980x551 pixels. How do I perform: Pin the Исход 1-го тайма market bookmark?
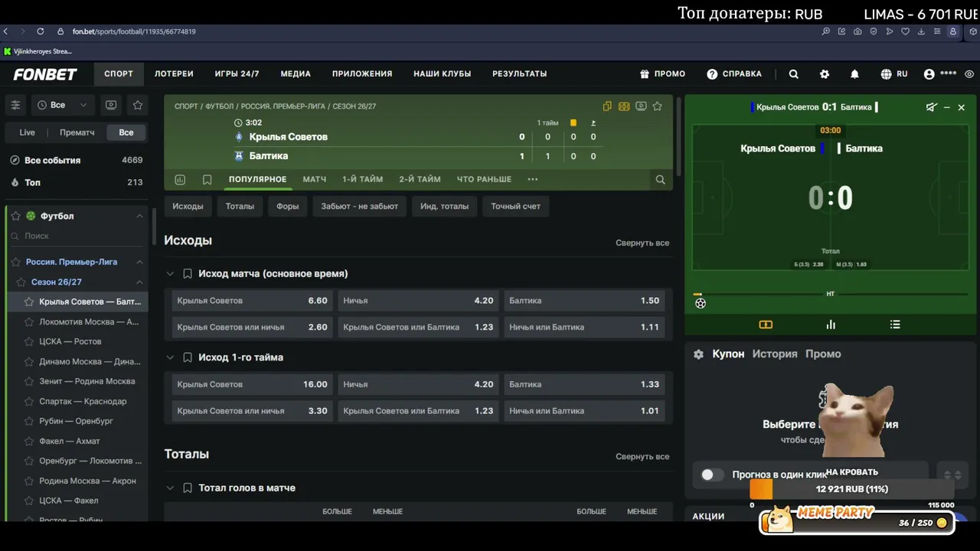(188, 357)
